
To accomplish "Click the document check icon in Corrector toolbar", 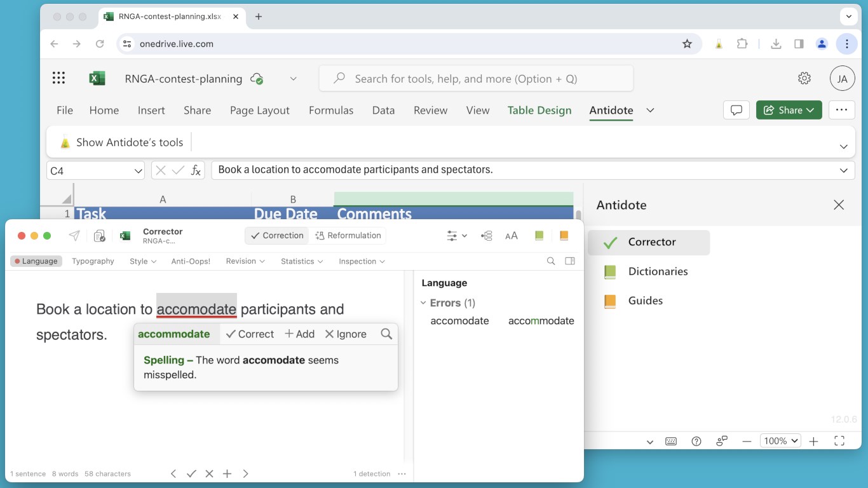I will click(x=99, y=236).
